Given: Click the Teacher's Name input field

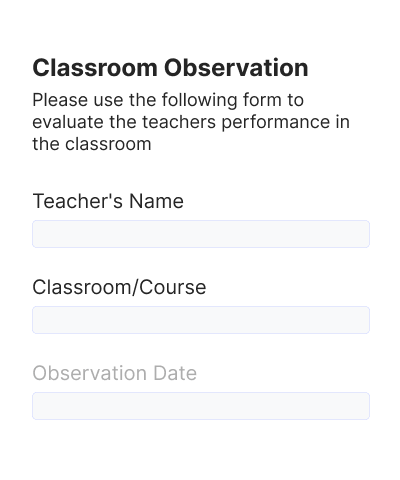Looking at the screenshot, I should point(201,234).
